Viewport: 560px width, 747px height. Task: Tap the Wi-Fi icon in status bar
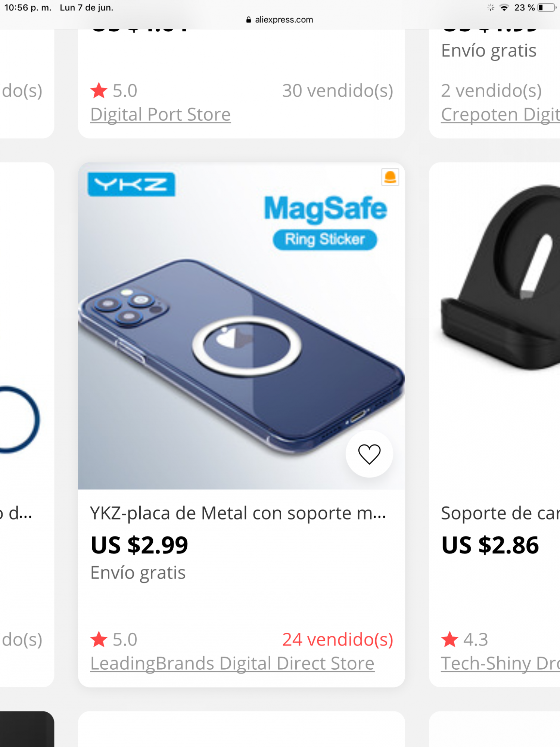[x=504, y=7]
